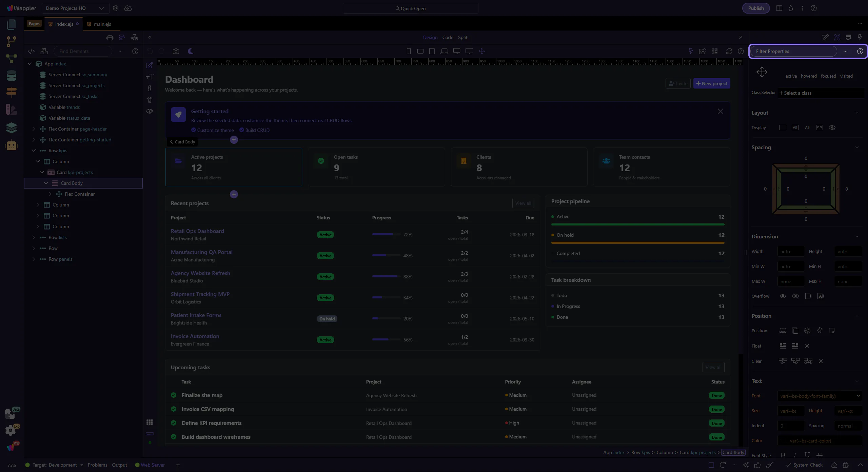The height and width of the screenshot is (472, 868).
Task: Click the Publish button
Action: click(756, 8)
